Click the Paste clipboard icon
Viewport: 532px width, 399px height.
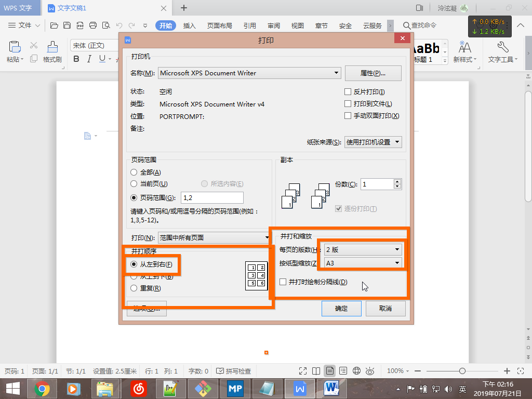(x=15, y=47)
